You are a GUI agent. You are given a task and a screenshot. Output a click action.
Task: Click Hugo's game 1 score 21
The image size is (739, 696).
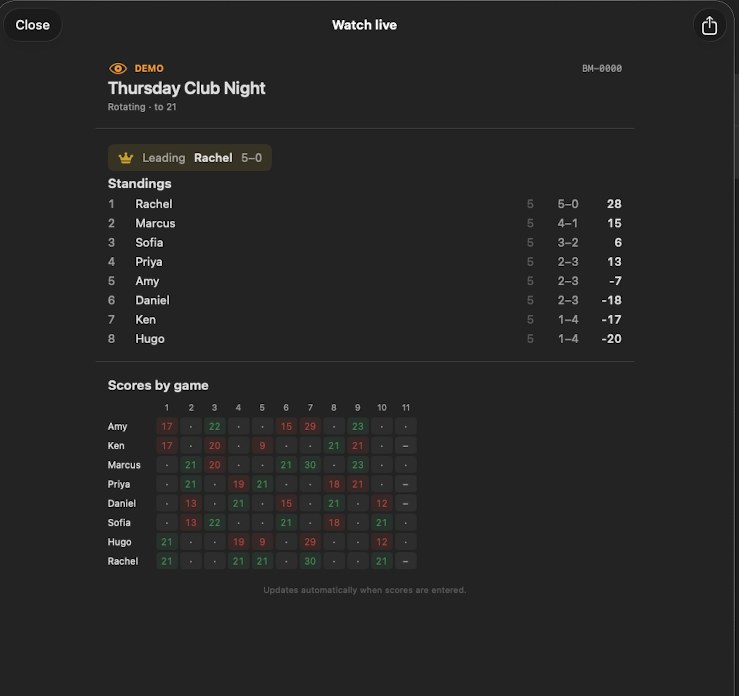(x=167, y=542)
